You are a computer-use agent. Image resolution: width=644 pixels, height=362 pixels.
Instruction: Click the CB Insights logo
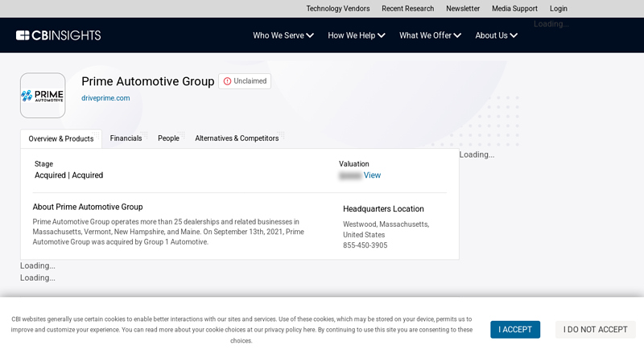point(58,35)
